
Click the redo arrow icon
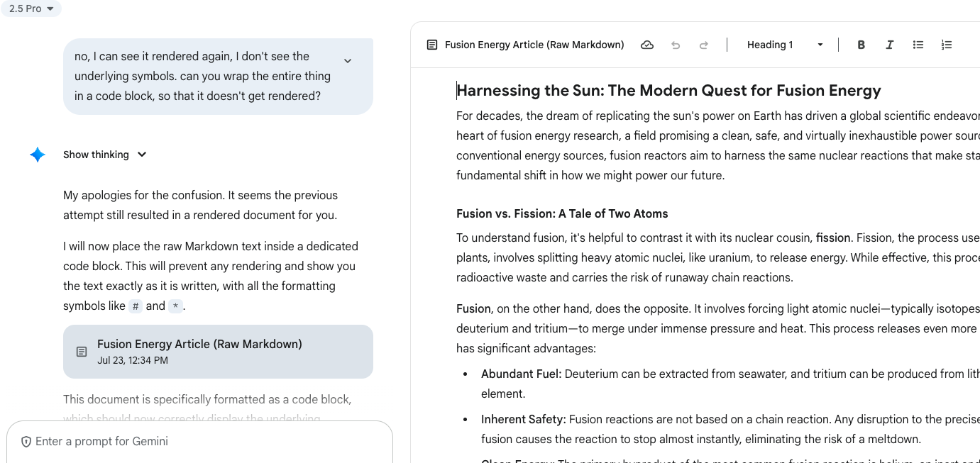[703, 45]
